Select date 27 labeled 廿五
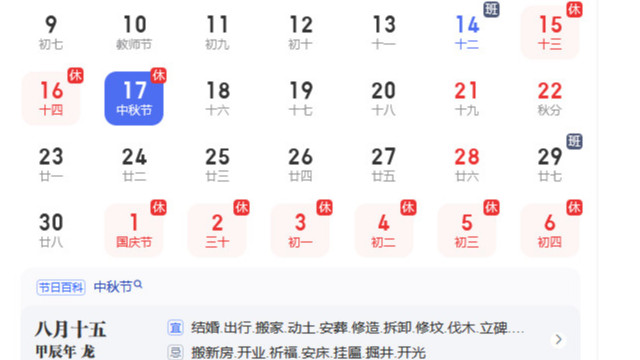Image resolution: width=640 pixels, height=360 pixels. 384,164
